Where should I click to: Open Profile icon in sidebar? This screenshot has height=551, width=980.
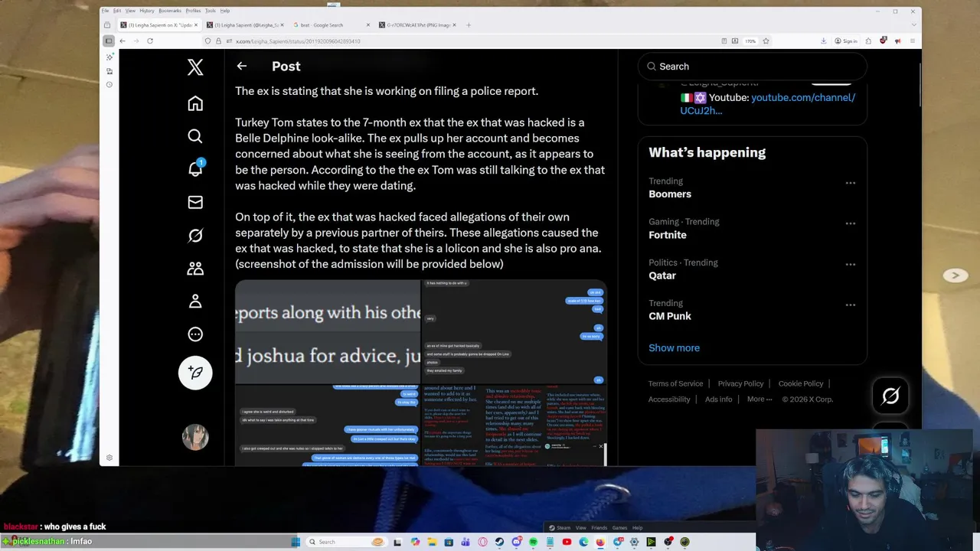coord(195,302)
